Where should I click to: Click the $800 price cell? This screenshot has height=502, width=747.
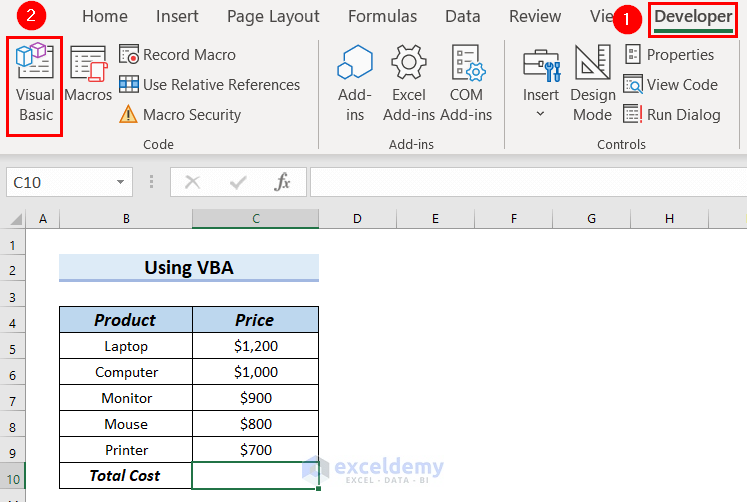[x=255, y=424]
